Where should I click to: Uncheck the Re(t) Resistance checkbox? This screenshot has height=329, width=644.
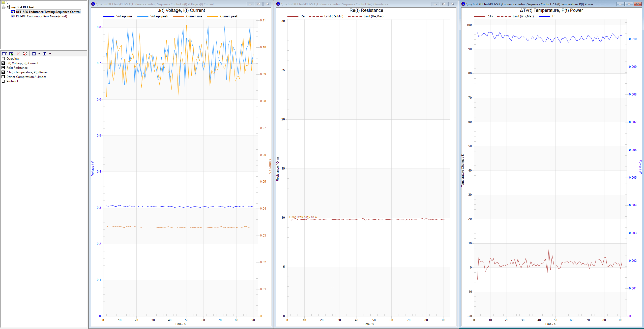[3, 68]
